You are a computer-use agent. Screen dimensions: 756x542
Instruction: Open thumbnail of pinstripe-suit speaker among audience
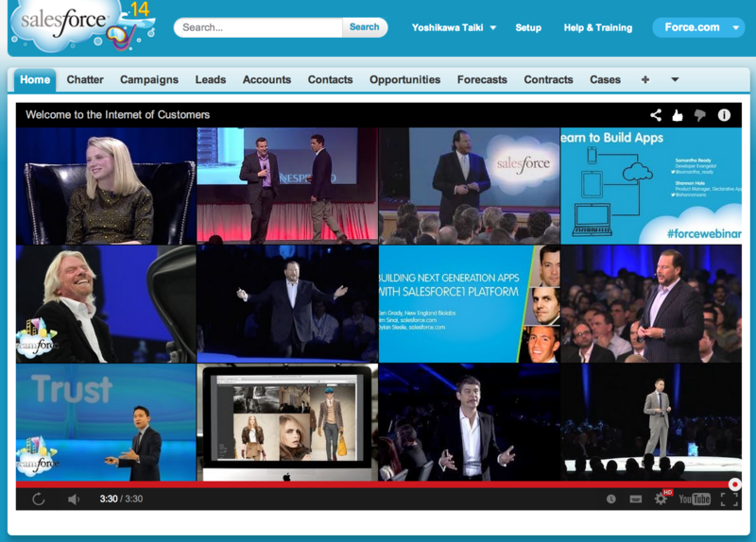coord(651,304)
